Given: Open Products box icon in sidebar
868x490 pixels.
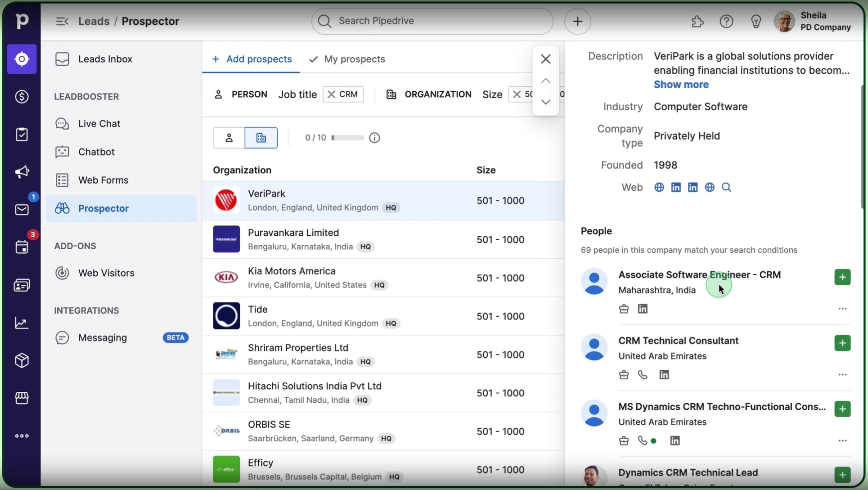Looking at the screenshot, I should point(22,360).
